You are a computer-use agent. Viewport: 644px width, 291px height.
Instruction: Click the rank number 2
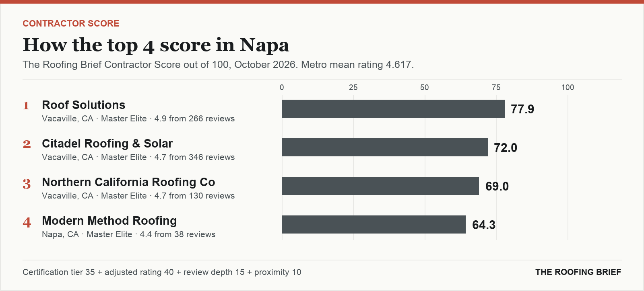click(27, 144)
